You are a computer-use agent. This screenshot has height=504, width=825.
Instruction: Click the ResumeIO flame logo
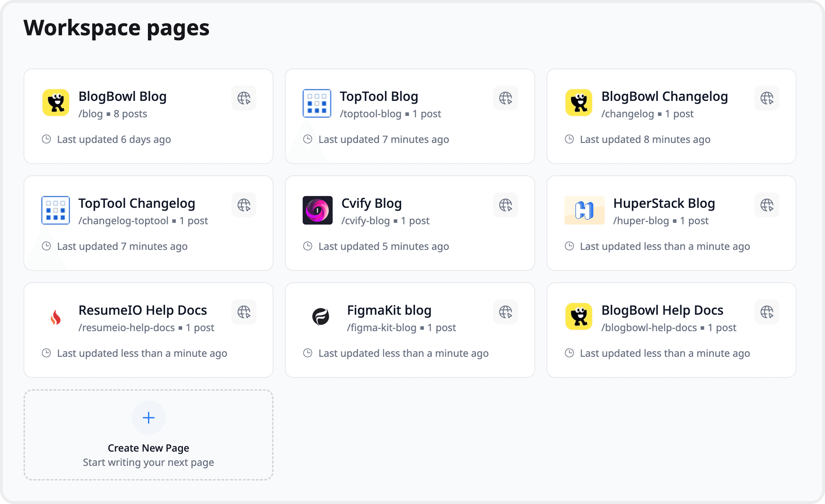56,317
